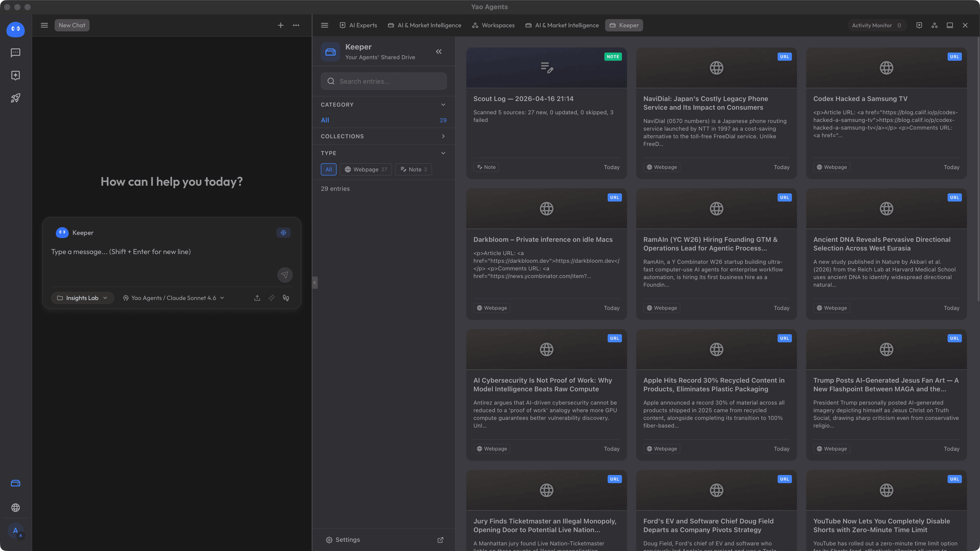
Task: Open the Jury Finds Ticketmaster entry
Action: (546, 511)
